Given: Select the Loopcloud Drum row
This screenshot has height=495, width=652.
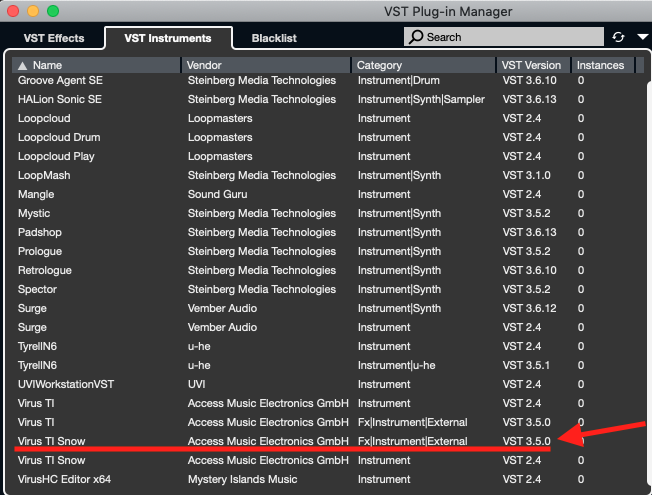Looking at the screenshot, I should (x=328, y=137).
